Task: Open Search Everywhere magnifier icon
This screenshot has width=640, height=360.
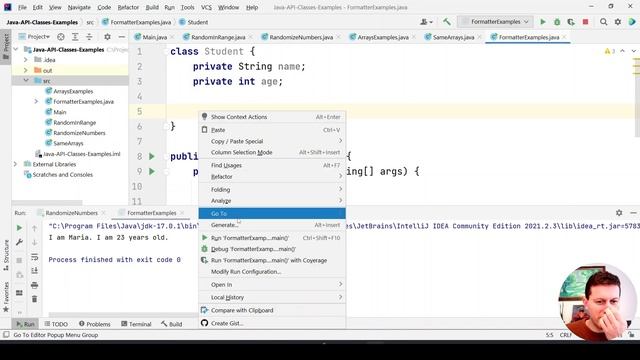Action: [x=603, y=22]
